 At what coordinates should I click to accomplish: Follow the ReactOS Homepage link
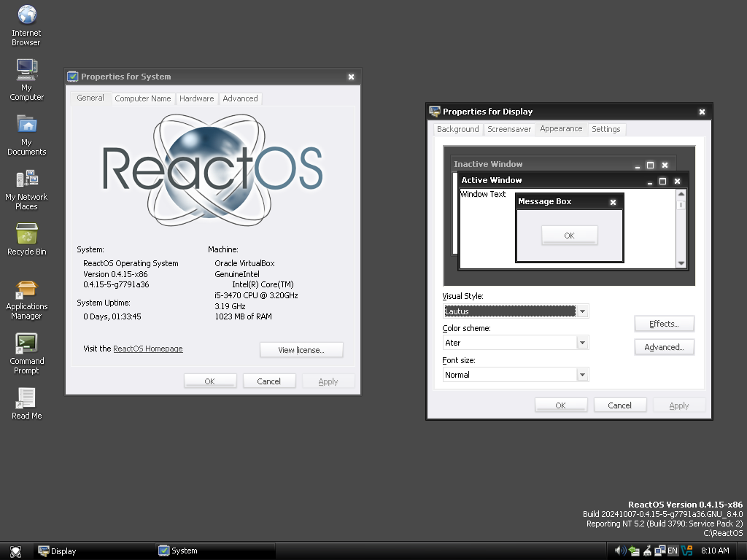tap(148, 349)
